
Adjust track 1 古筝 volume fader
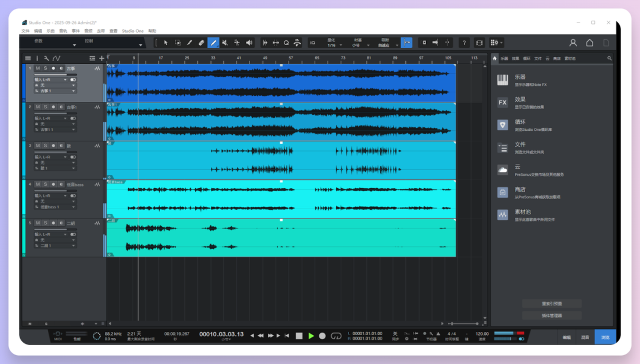(x=56, y=75)
